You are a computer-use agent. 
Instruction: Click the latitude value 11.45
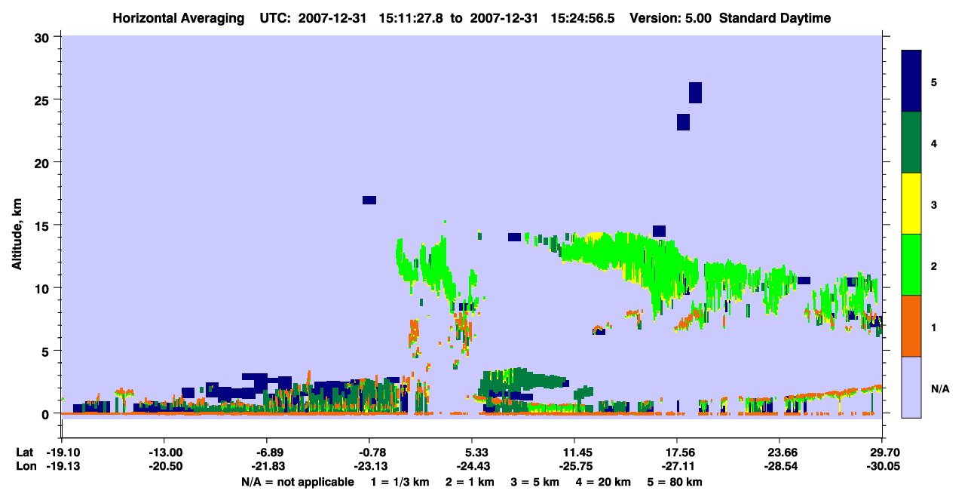574,452
